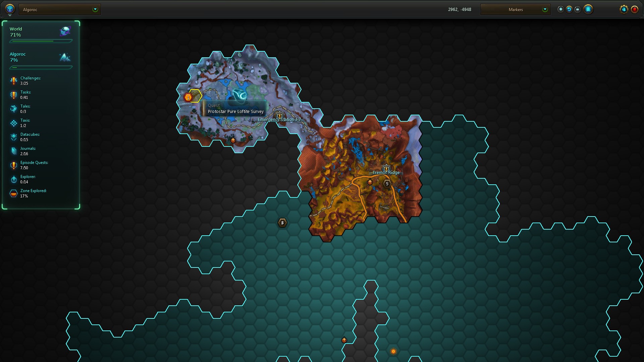Click the yellow highlighted hexagon on the map

click(195, 96)
